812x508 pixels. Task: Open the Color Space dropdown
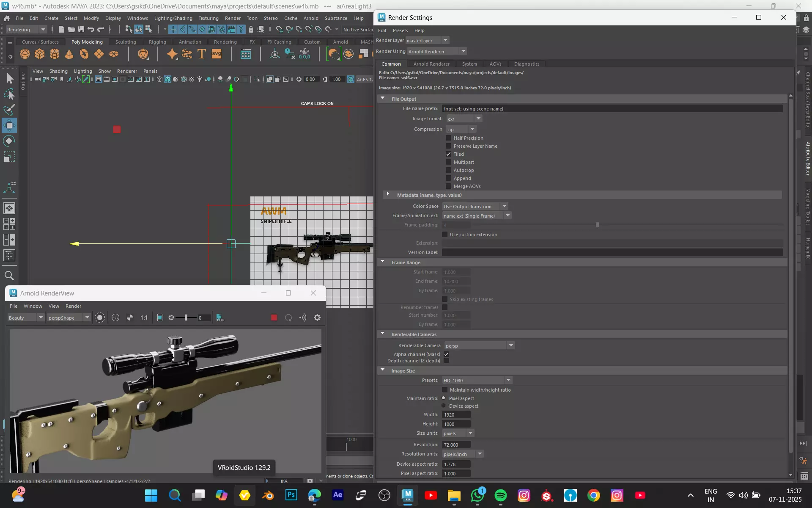tap(475, 207)
